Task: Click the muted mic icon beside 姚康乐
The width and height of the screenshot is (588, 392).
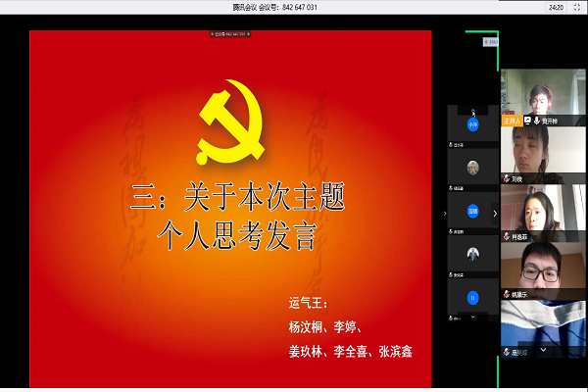Action: [x=507, y=294]
